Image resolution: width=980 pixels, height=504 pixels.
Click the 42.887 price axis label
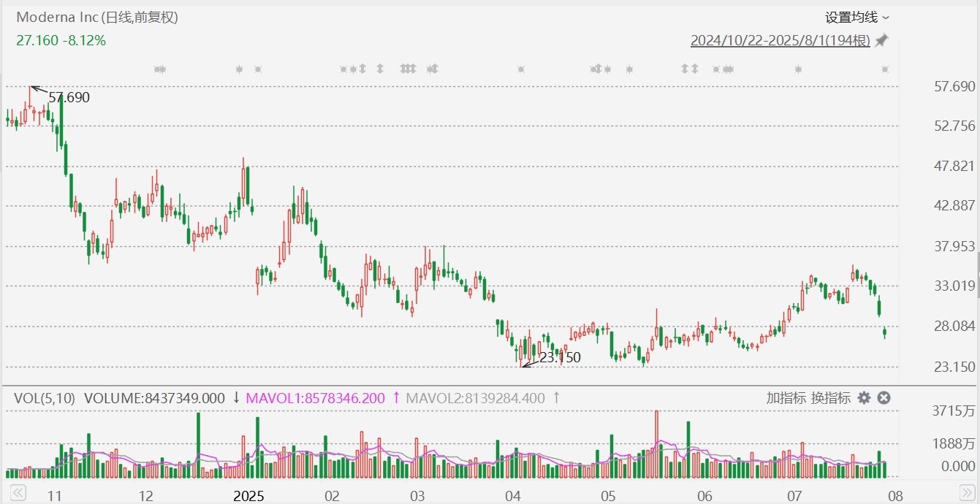(x=955, y=206)
